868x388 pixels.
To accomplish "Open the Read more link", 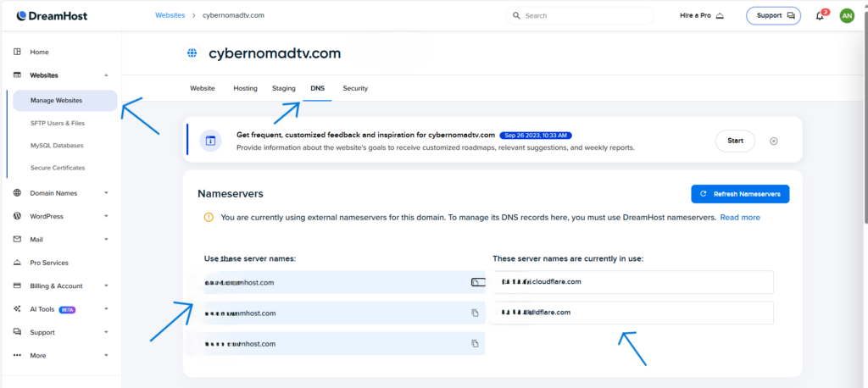I will [739, 218].
